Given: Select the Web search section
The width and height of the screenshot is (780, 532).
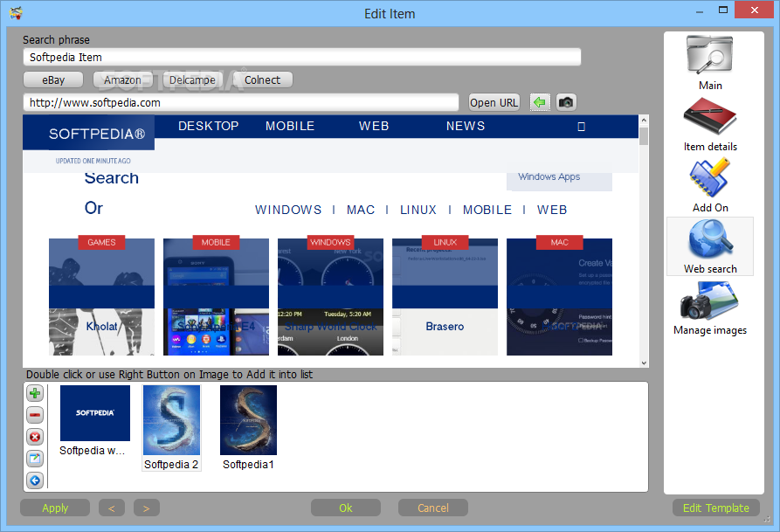Looking at the screenshot, I should tap(710, 246).
